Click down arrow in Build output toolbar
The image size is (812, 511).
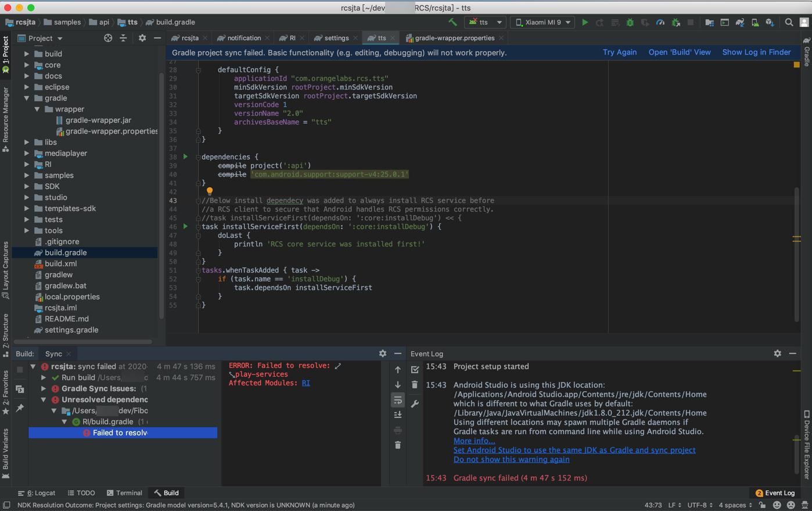tap(398, 385)
